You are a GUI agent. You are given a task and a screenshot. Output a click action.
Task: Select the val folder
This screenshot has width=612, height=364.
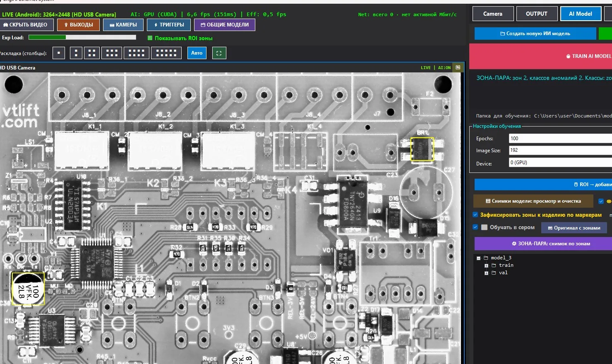(503, 273)
